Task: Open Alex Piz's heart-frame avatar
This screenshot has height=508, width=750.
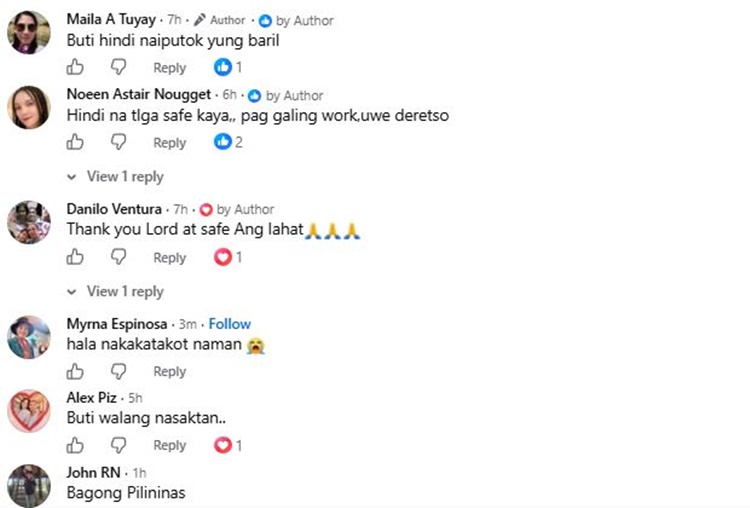Action: [29, 411]
